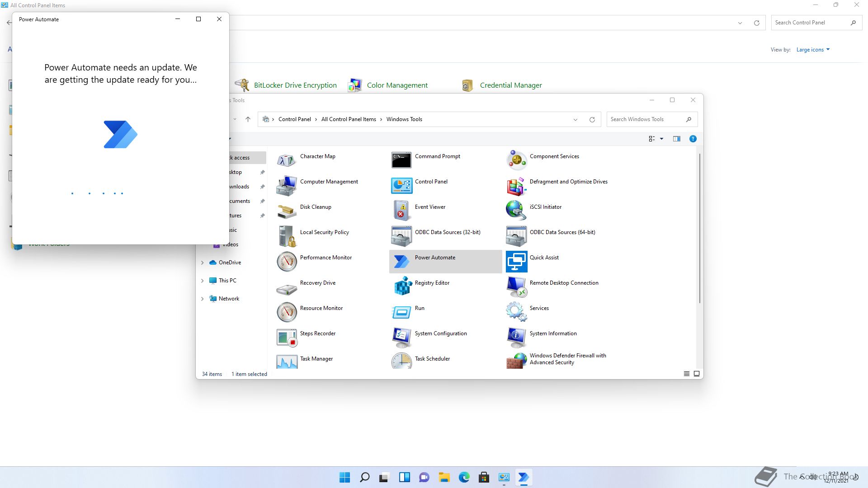Click Windows Tools breadcrumb segment
Viewport: 868px width, 488px height.
(x=404, y=119)
